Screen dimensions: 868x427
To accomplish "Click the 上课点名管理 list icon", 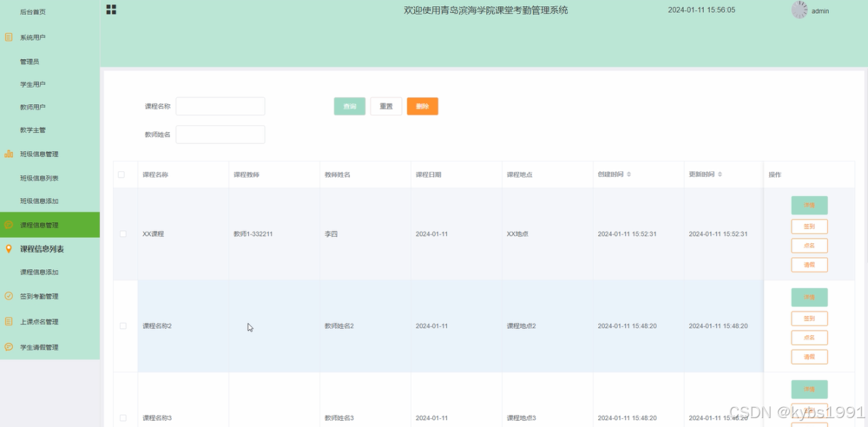I will pos(9,321).
